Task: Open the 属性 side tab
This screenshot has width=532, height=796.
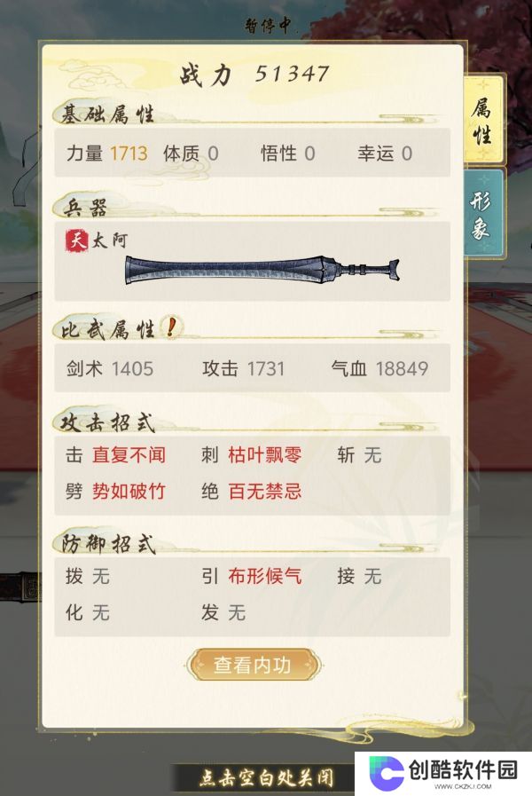Action: click(482, 121)
